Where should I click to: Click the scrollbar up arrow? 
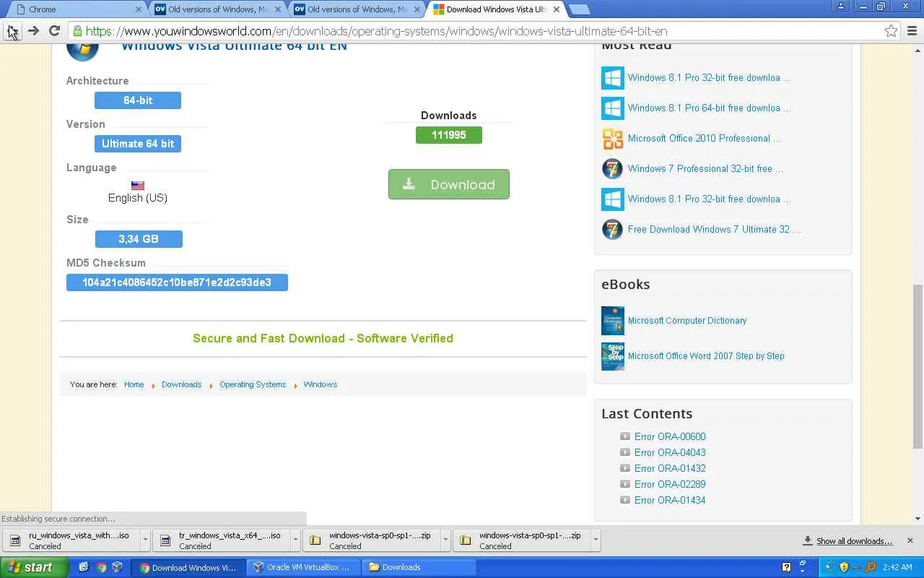(918, 50)
